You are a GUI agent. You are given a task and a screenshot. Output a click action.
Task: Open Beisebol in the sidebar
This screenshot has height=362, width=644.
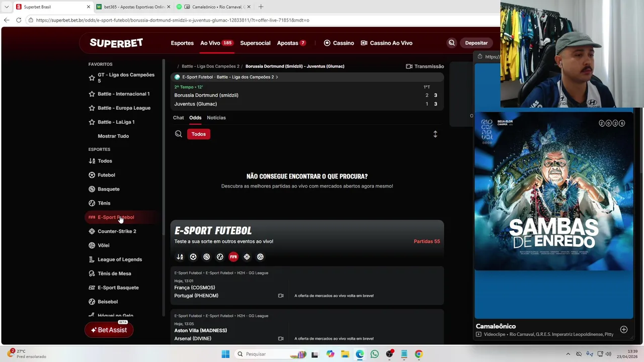108,302
